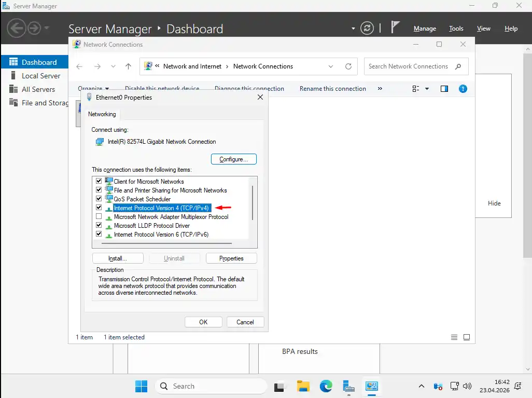Uncheck Microsoft LLDP Protocol Driver

click(99, 225)
